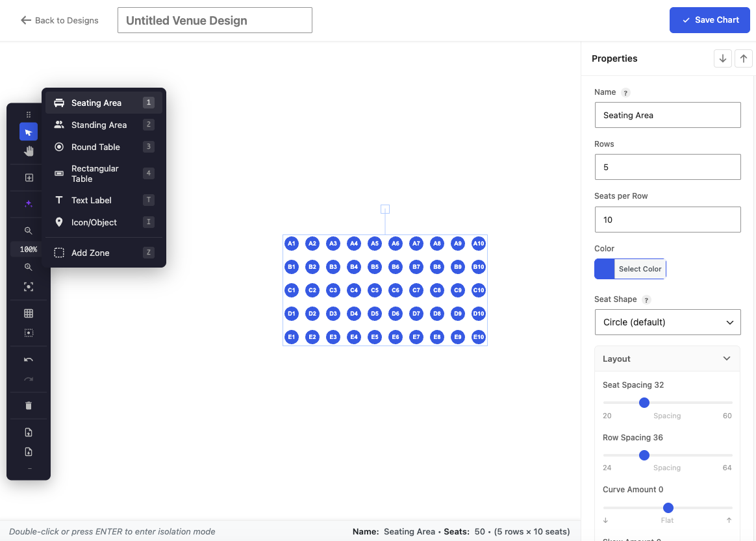Click the Name input field

(667, 115)
